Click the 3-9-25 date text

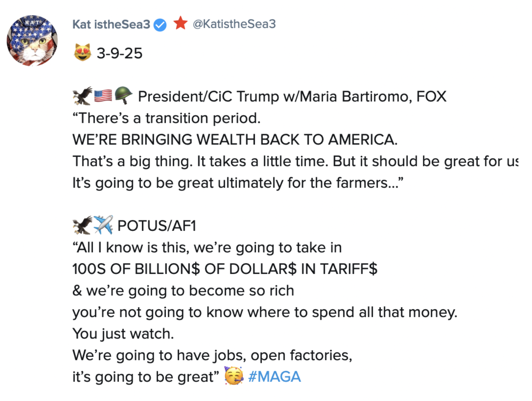click(x=120, y=53)
